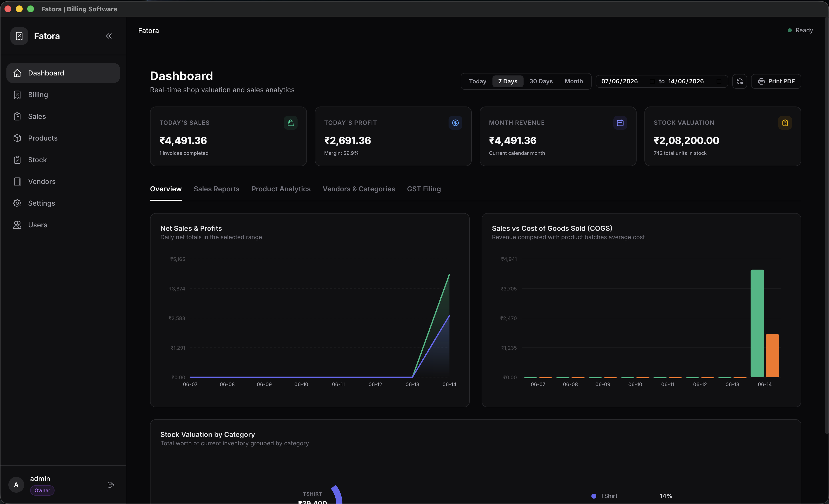Select the Month range option

pyautogui.click(x=574, y=81)
